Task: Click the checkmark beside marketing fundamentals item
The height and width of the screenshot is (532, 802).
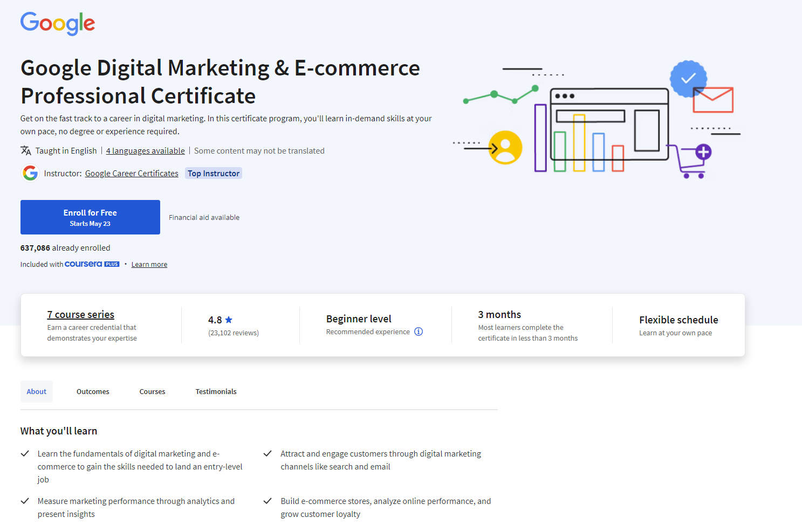Action: (25, 453)
